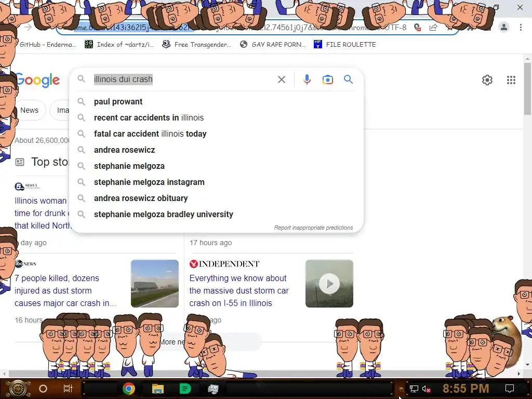532x399 pixels.
Task: Open the green notes app in taskbar
Action: point(185,389)
